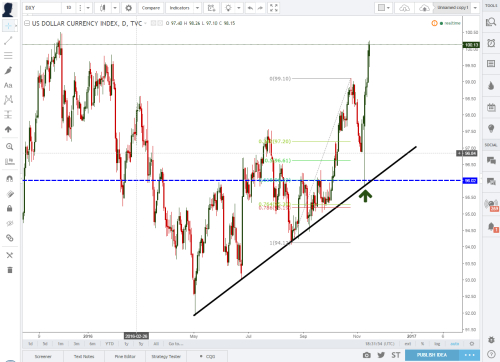The image size is (500, 362).
Task: Expand the candlestick chart style dropdown
Action: (115, 8)
